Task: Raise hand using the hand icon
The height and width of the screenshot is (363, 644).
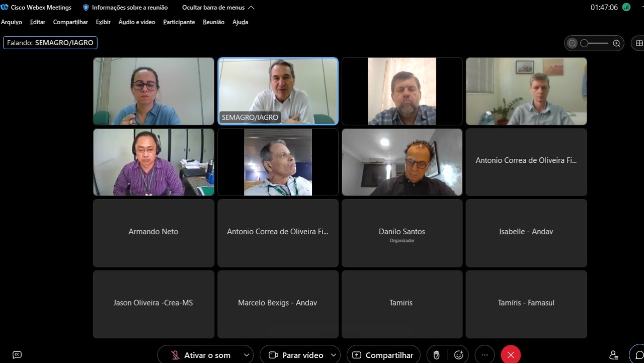Action: [437, 355]
